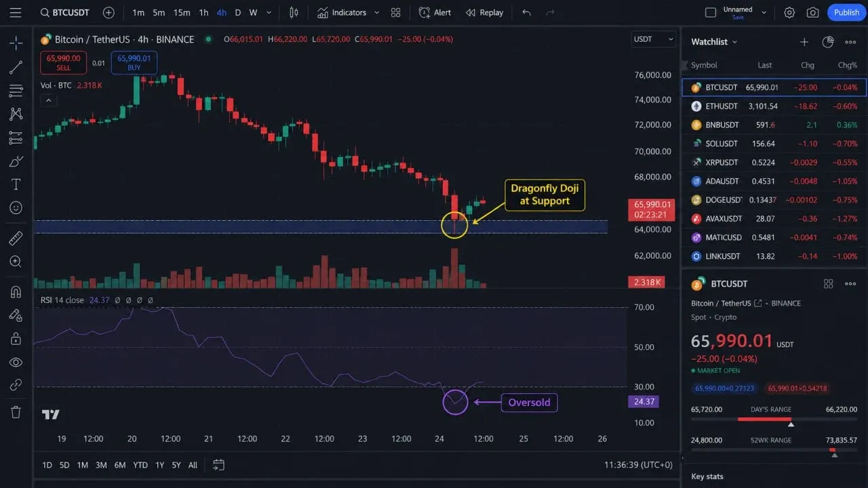Open the Indicators dialog
868x488 pixels.
tap(342, 12)
